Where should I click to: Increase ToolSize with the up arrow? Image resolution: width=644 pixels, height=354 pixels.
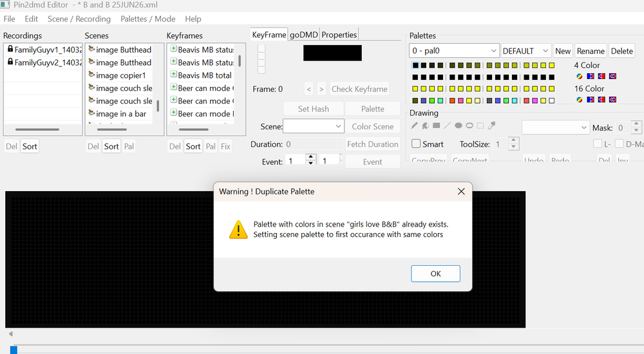click(513, 140)
